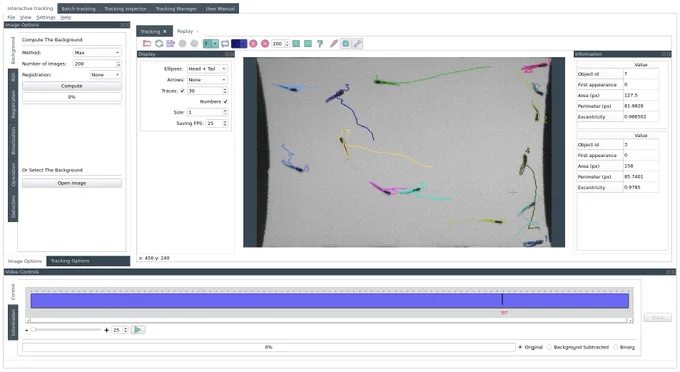Open the dark blue object selector dropdown

tap(239, 43)
